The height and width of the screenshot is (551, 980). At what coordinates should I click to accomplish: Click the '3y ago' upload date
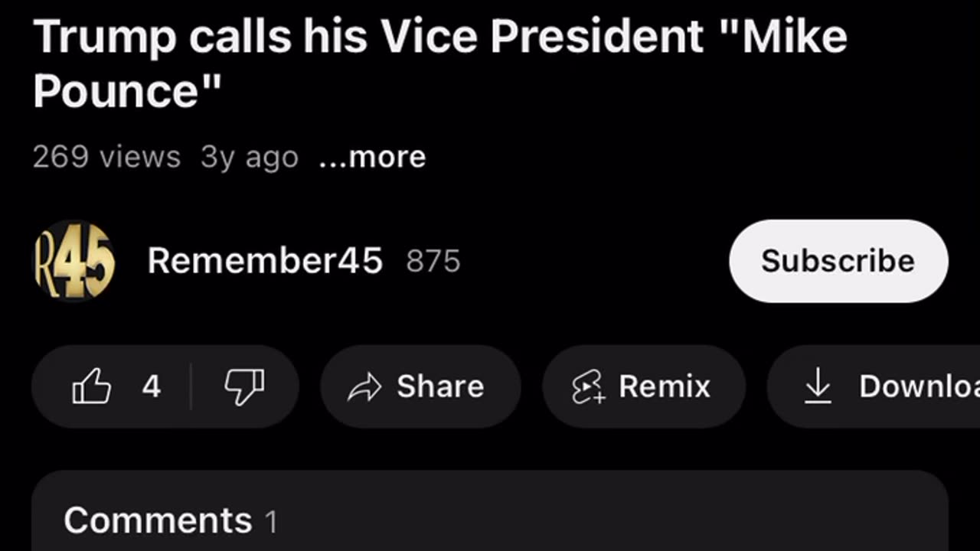249,157
